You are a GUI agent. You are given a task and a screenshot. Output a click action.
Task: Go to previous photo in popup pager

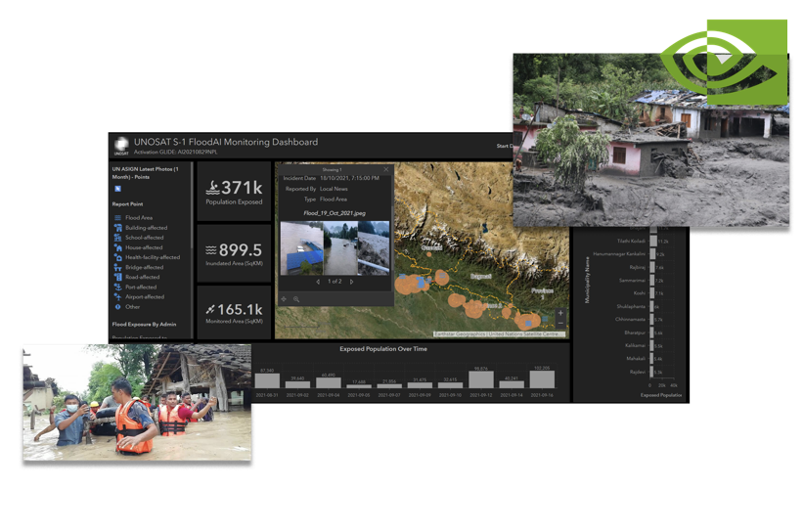point(317,282)
